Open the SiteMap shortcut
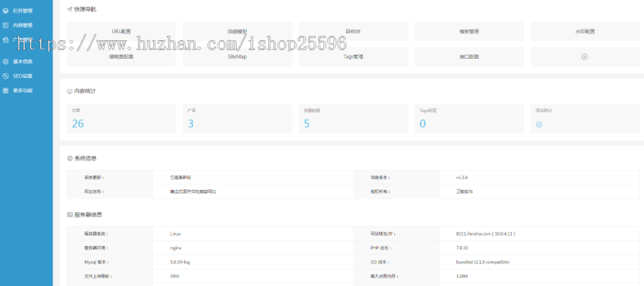 click(238, 57)
